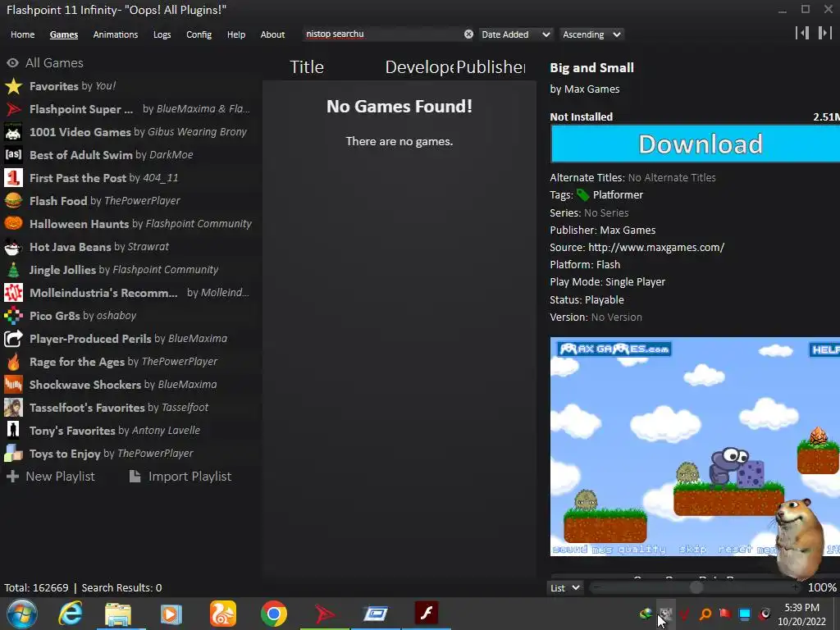Sort the list by Developer column
840x630 pixels.
pyautogui.click(x=419, y=67)
